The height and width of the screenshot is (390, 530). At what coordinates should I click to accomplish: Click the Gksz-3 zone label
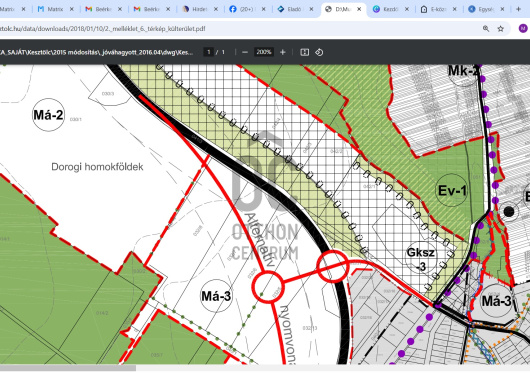click(x=421, y=259)
